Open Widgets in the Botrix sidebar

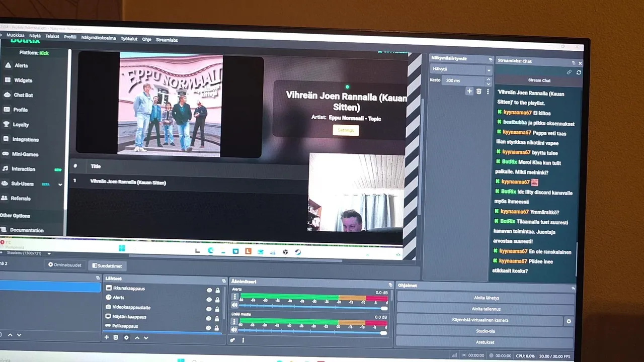tap(23, 80)
